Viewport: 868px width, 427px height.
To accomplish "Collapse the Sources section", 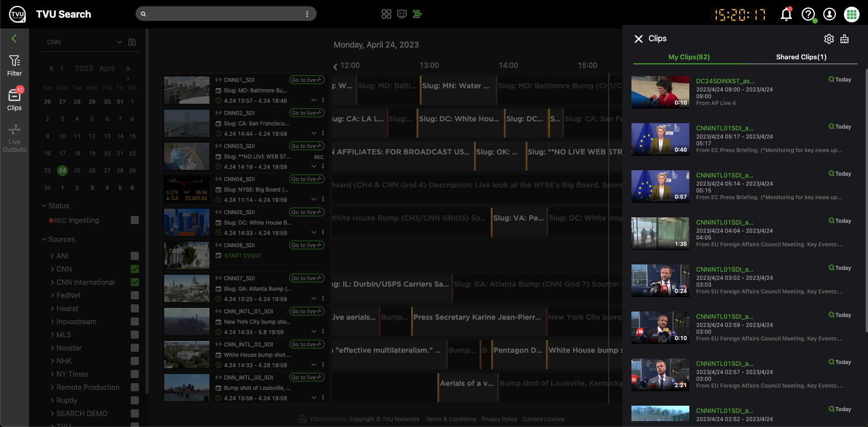I will [x=44, y=239].
